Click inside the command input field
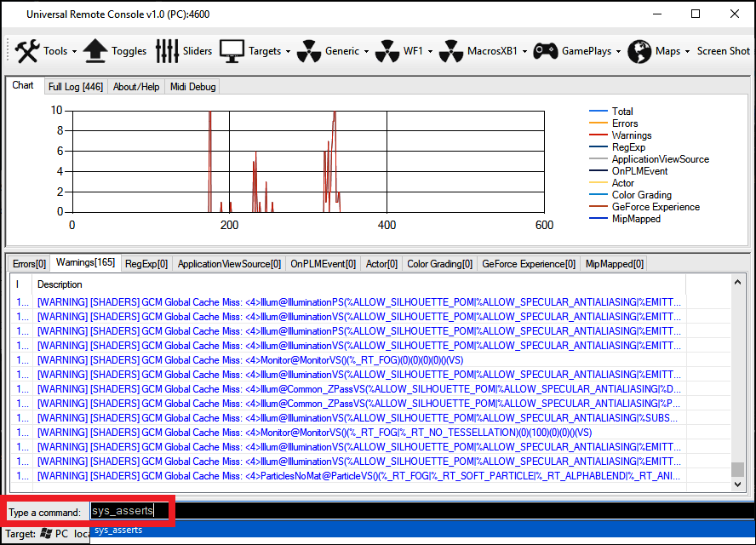This screenshot has width=756, height=545. click(128, 510)
